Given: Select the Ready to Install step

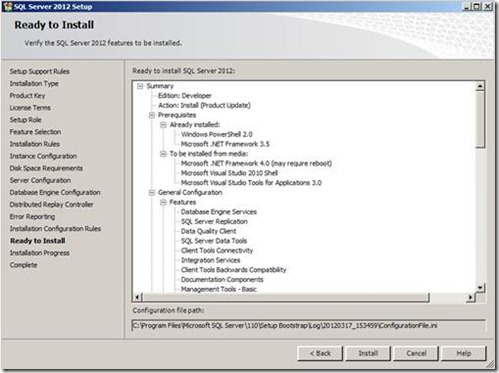Looking at the screenshot, I should (x=38, y=241).
